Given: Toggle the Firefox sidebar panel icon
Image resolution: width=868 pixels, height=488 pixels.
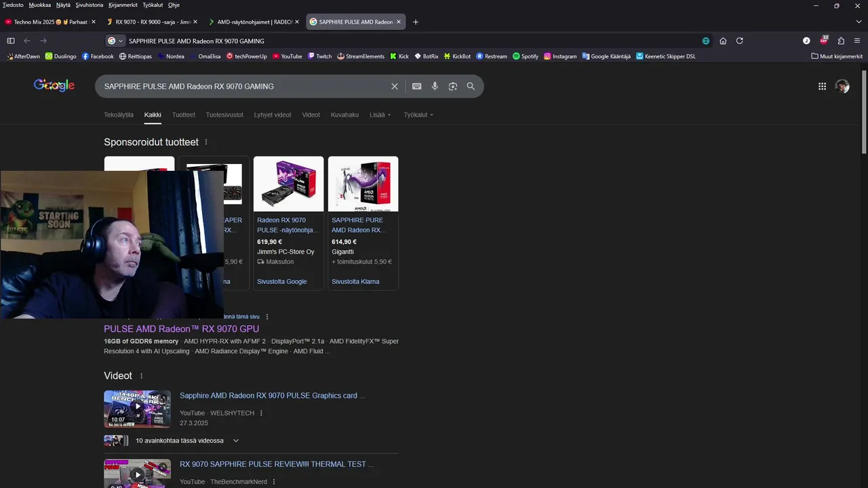Looking at the screenshot, I should (11, 41).
